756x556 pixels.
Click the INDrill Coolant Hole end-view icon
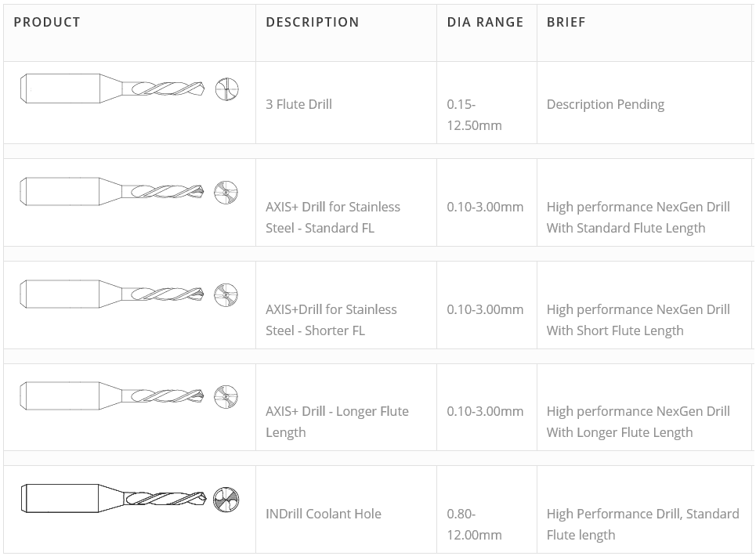tap(226, 499)
